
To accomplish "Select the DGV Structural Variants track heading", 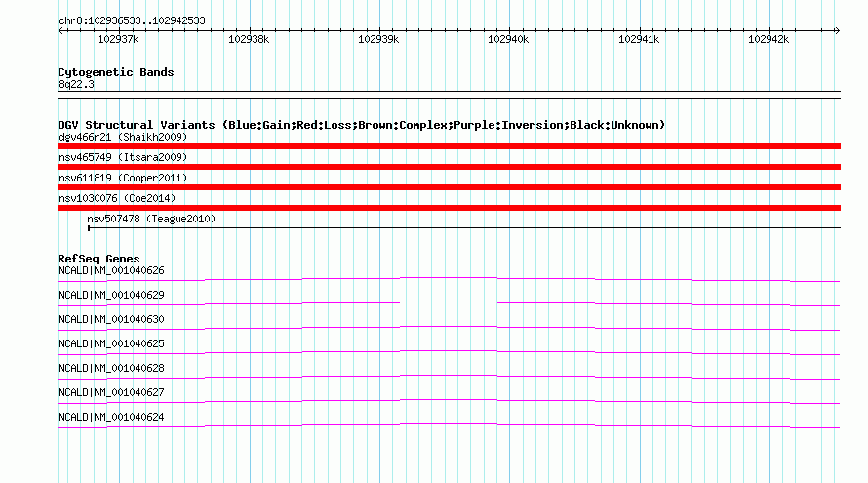I will click(362, 125).
